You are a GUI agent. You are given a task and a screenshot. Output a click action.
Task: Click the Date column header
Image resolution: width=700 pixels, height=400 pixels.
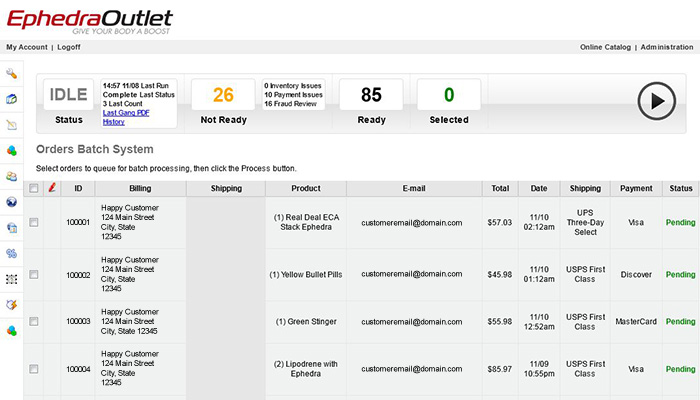point(539,188)
